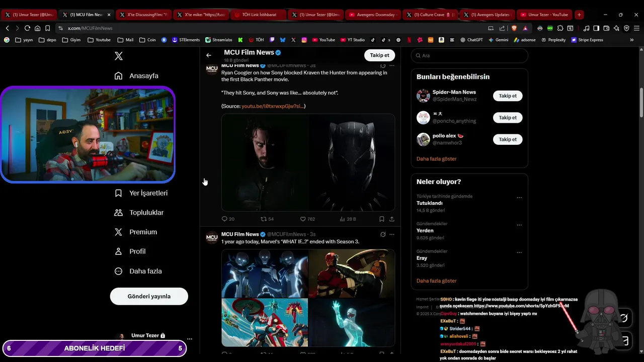Click the Ara search field
Viewport: 644px width, 362px height.
pyautogui.click(x=469, y=55)
